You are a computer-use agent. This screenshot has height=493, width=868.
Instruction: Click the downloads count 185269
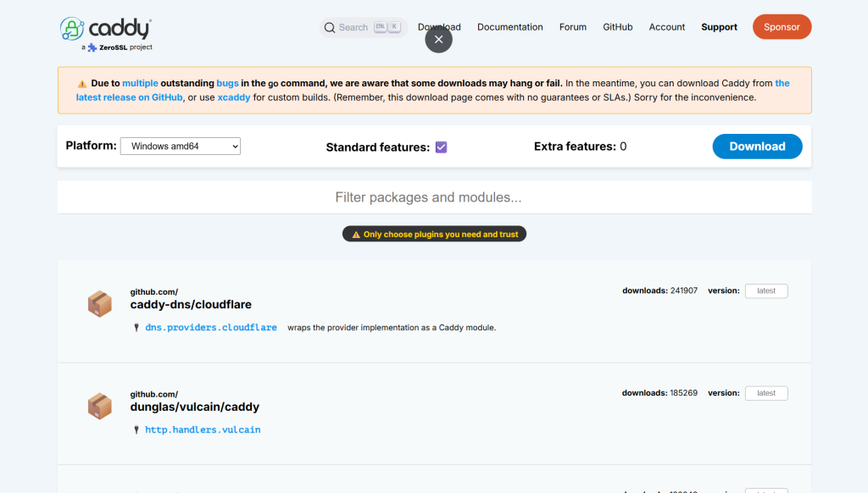684,393
